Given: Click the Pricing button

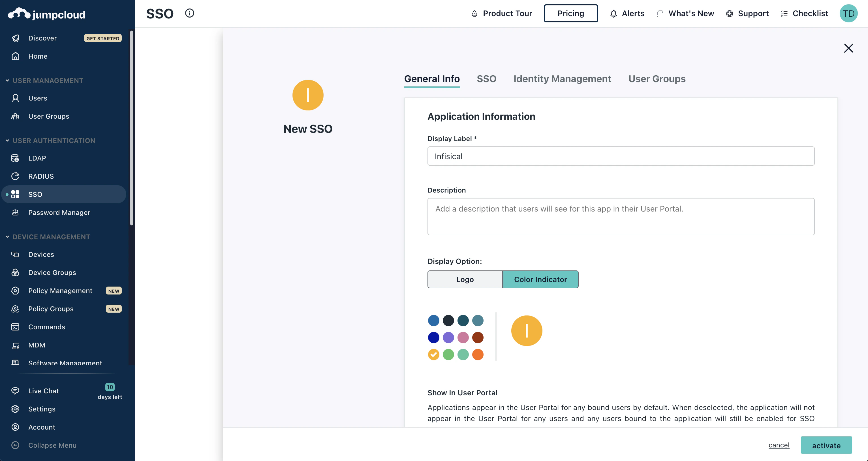Looking at the screenshot, I should [x=571, y=14].
